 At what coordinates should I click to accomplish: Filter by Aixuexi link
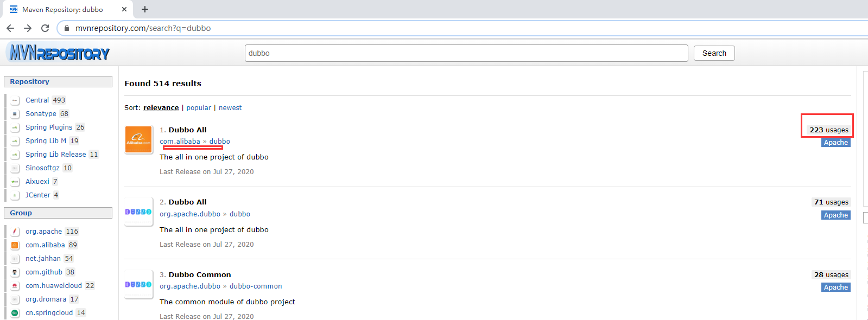[x=37, y=182]
